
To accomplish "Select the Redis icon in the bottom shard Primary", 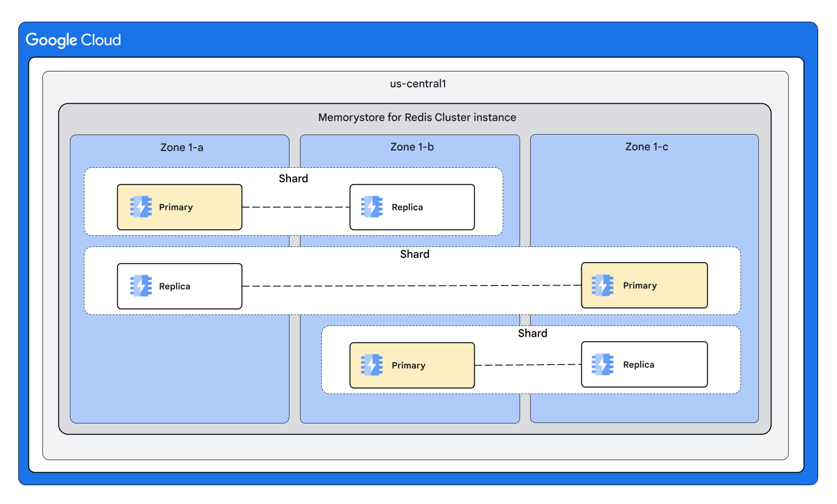I will (371, 365).
